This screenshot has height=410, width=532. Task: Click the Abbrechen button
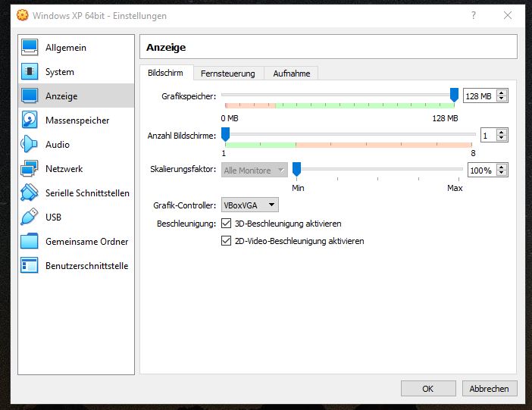490,389
